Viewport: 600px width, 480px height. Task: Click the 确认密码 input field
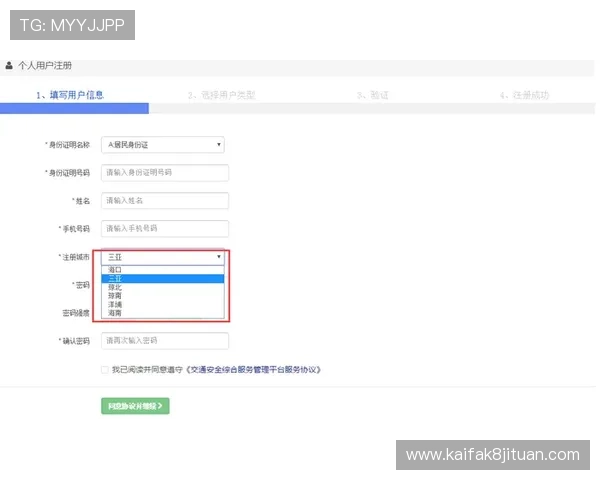point(165,341)
